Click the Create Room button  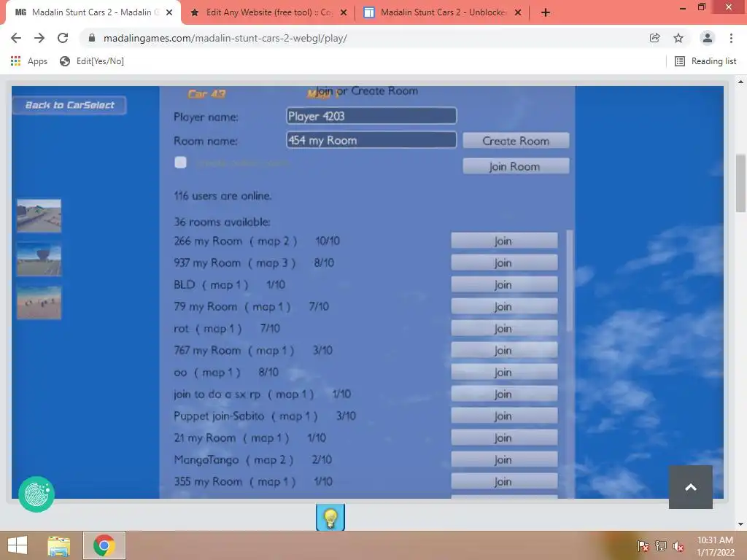[516, 141]
